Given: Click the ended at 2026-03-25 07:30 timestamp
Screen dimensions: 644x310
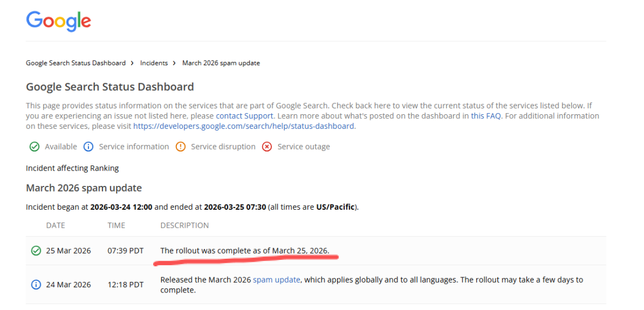Looking at the screenshot, I should [x=235, y=207].
